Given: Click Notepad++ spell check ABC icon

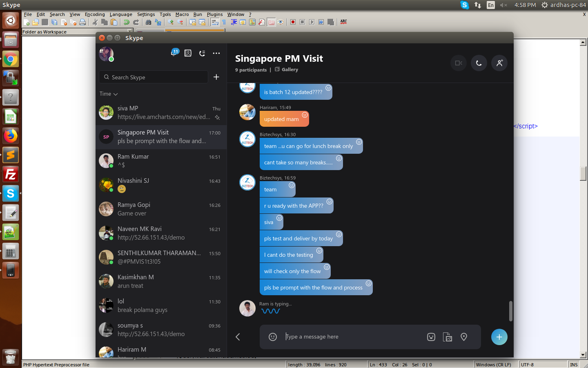Looking at the screenshot, I should [343, 22].
